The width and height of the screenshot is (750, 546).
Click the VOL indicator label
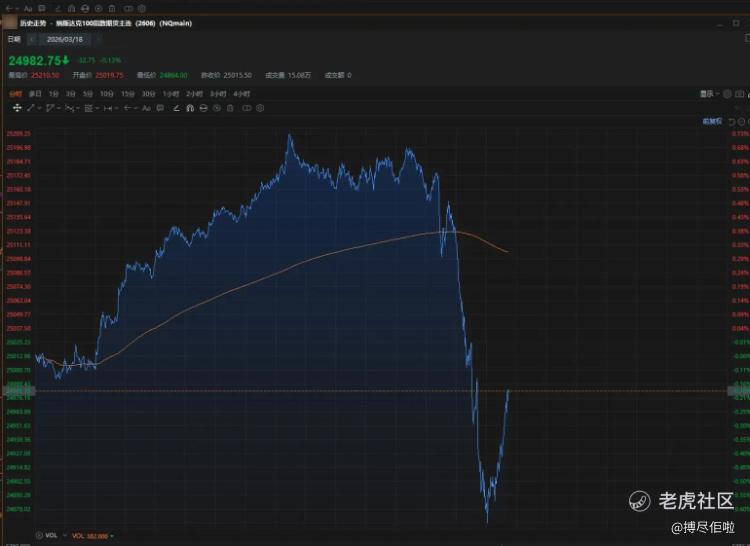pos(51,535)
